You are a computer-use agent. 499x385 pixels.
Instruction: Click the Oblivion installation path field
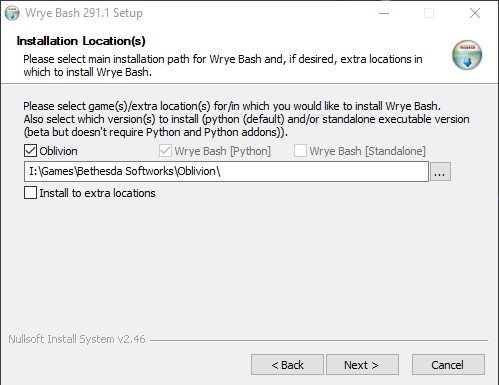click(x=226, y=171)
